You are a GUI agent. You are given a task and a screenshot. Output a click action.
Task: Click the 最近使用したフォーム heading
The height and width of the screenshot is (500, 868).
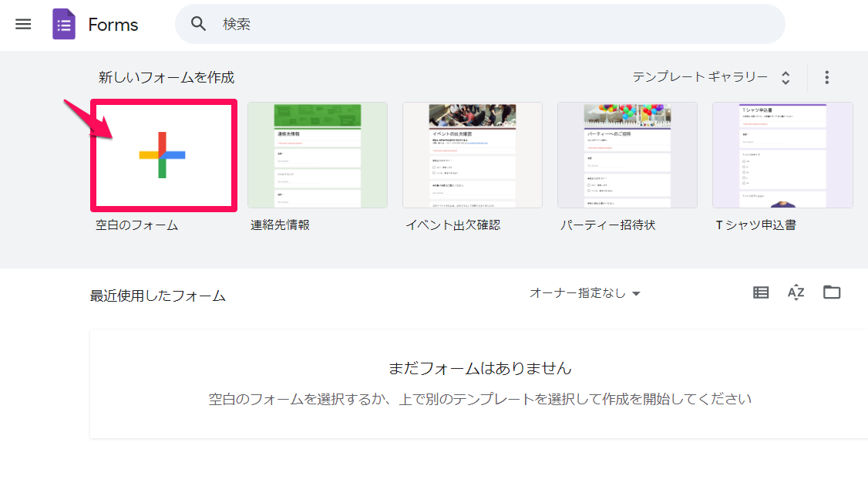coord(158,296)
